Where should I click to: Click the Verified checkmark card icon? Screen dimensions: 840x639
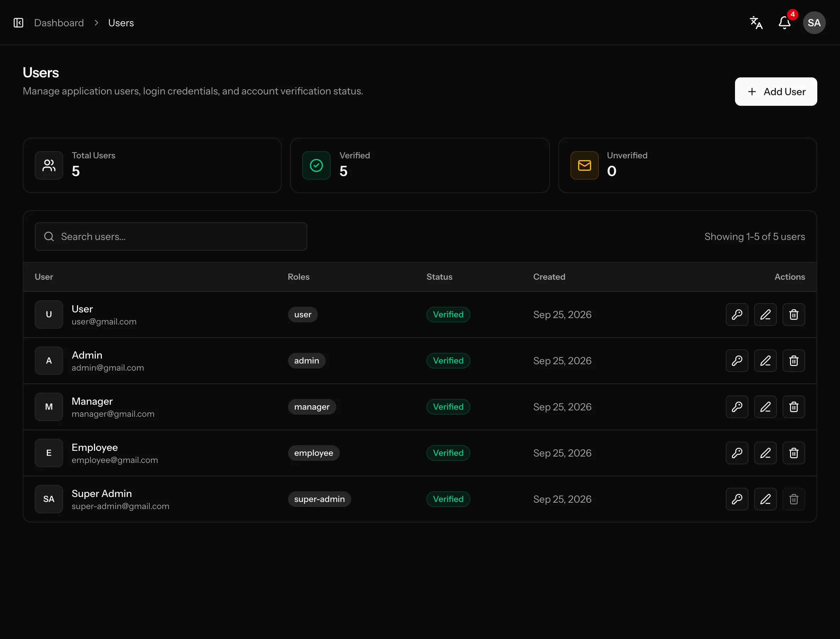316,165
